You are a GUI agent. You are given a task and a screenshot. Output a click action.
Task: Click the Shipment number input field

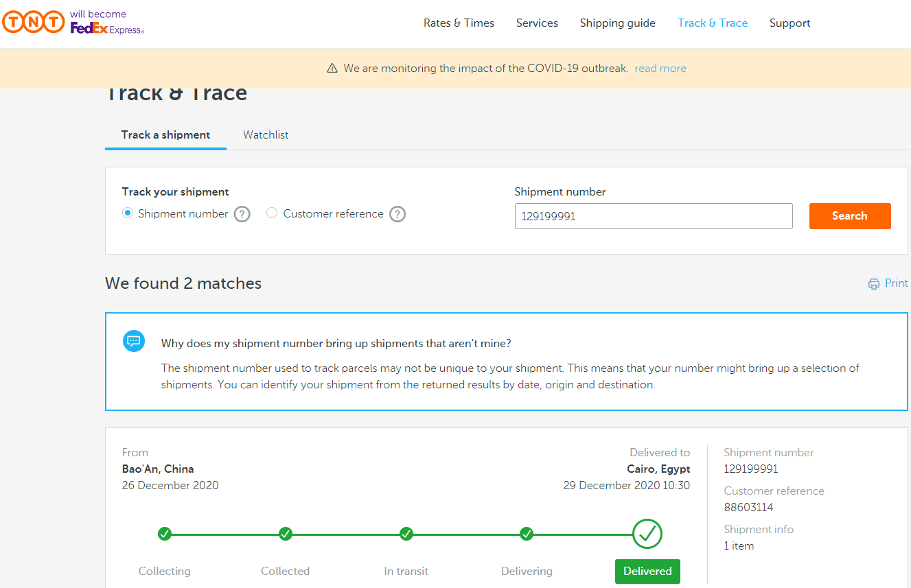(653, 216)
